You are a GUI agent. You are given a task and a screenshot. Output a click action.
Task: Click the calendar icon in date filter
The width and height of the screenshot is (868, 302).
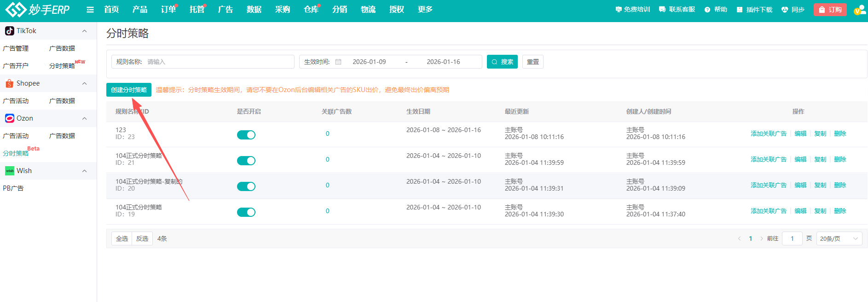coord(338,62)
